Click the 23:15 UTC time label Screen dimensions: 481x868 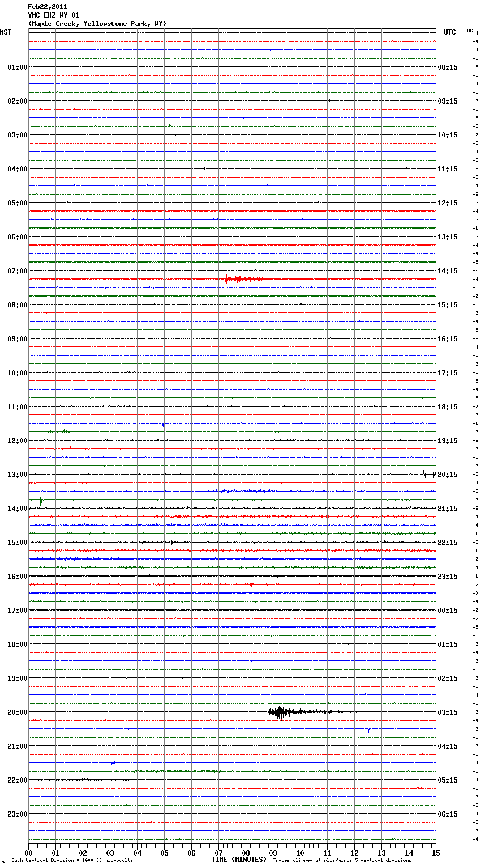[x=448, y=577]
